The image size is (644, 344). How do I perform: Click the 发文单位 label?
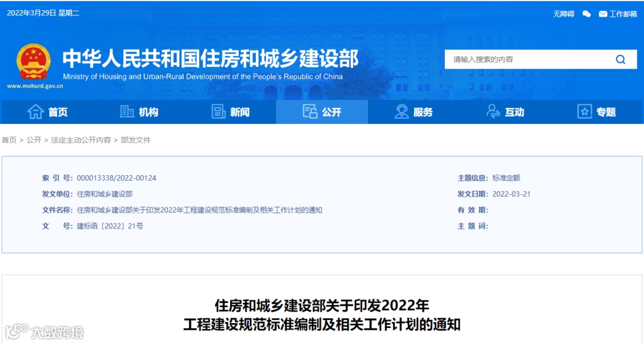point(57,194)
